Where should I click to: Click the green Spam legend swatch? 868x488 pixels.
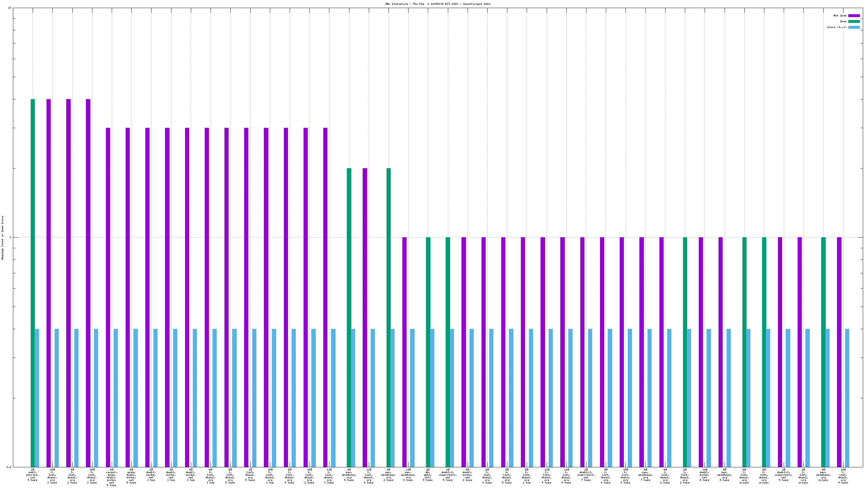(853, 21)
